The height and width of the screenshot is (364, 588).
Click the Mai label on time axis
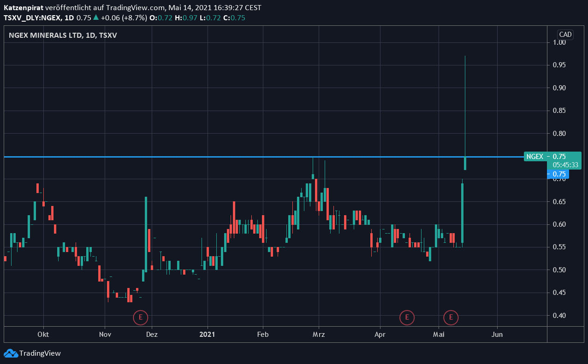point(438,335)
